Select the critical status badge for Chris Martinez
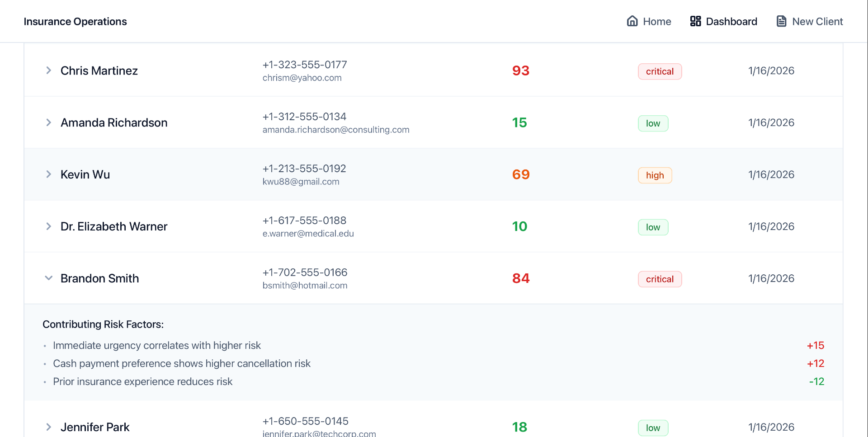868x437 pixels. point(660,71)
